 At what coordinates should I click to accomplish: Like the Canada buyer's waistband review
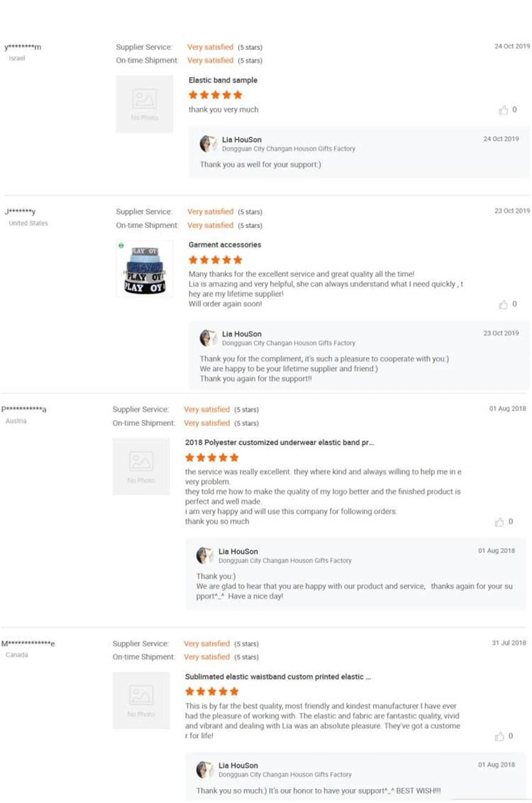pos(500,736)
